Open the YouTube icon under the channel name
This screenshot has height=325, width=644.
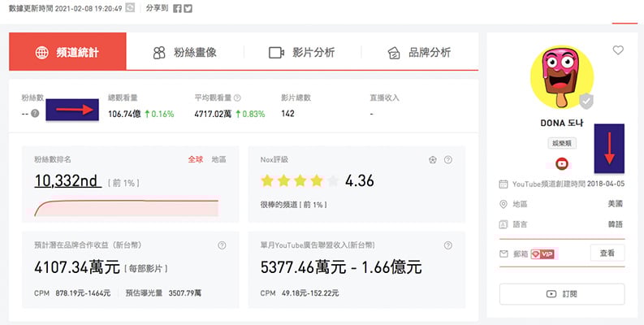point(561,162)
